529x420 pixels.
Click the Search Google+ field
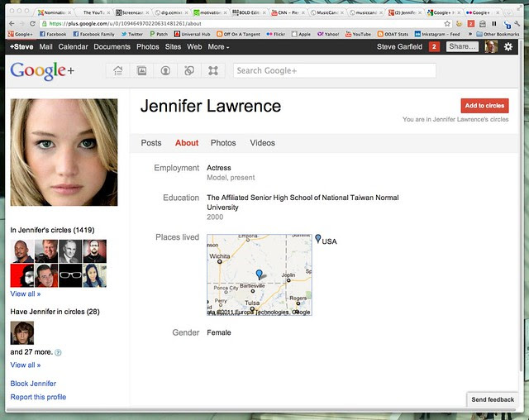334,70
